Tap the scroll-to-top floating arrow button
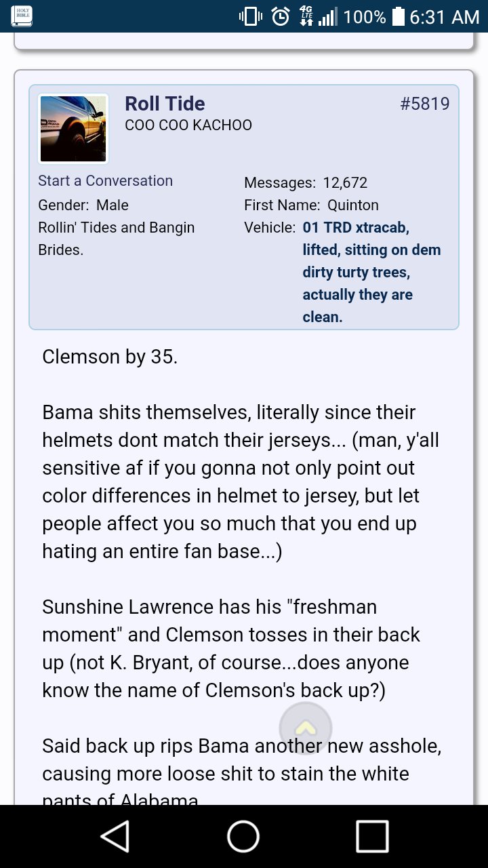The image size is (488, 868). pos(306,728)
